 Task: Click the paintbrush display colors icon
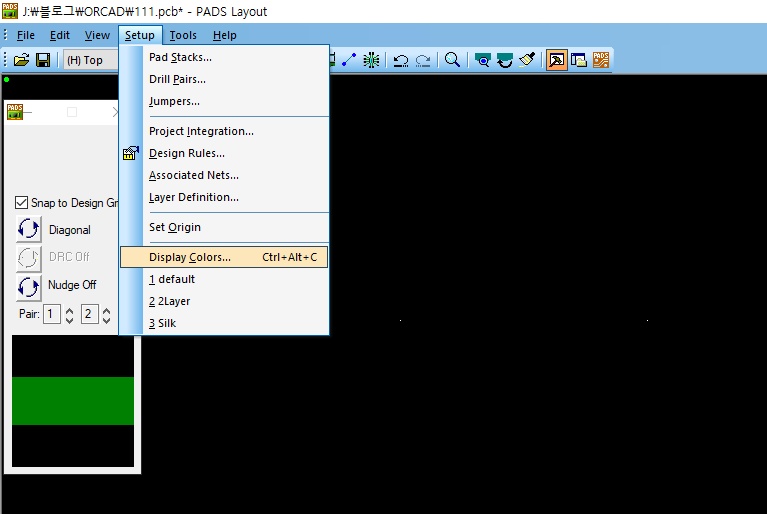tap(527, 60)
